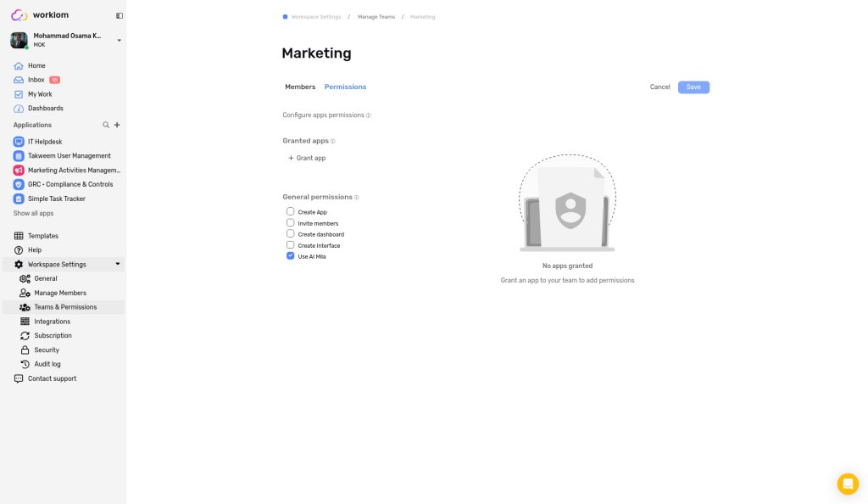868x504 pixels.
Task: Click Show all apps link
Action: [x=33, y=213]
